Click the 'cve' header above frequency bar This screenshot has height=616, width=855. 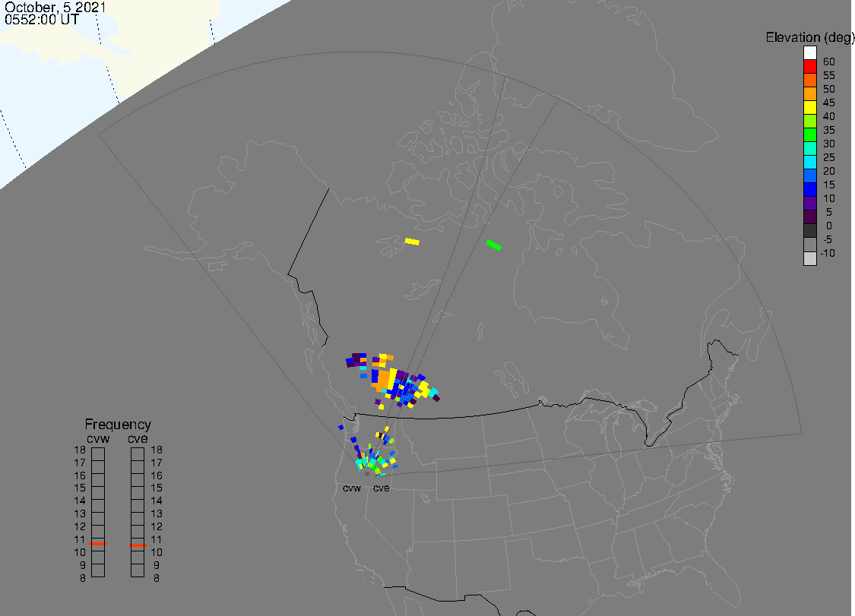pyautogui.click(x=138, y=439)
